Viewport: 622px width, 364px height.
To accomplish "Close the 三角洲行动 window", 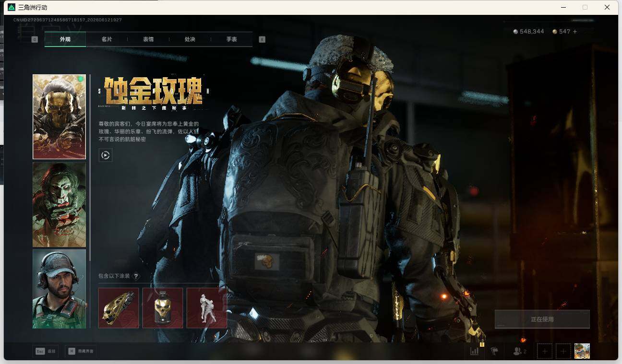I will pos(607,7).
